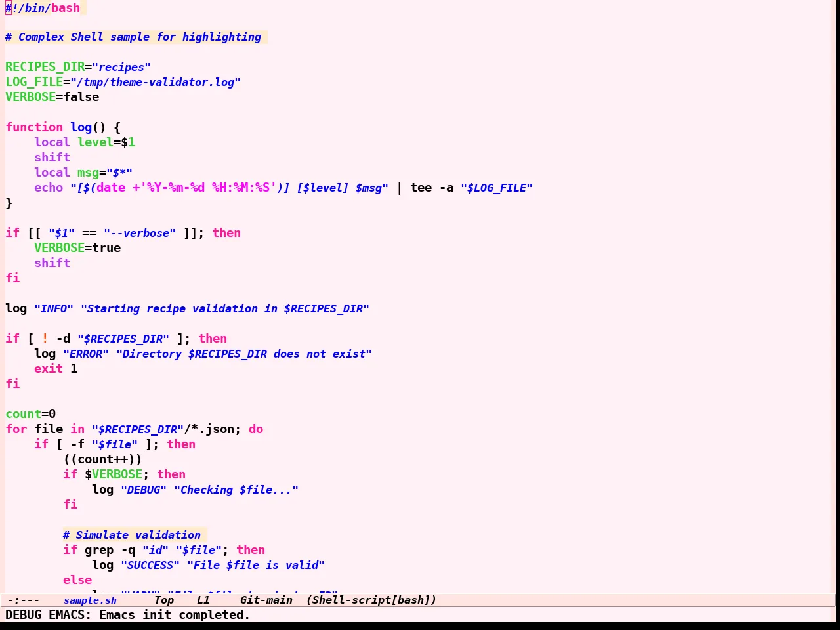Viewport: 840px width, 630px height.
Task: Click "File $file is valid" string
Action: coord(256,565)
